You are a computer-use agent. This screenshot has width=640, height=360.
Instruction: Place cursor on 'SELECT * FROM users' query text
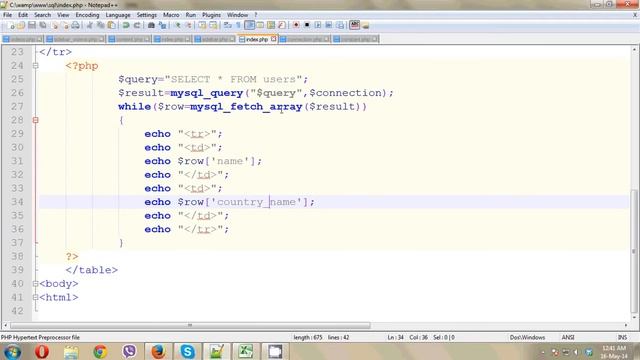[x=233, y=79]
